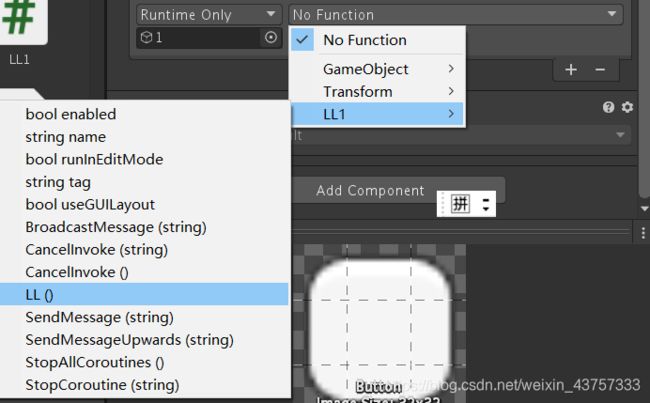Choose SendMessage (string) function

click(144, 318)
